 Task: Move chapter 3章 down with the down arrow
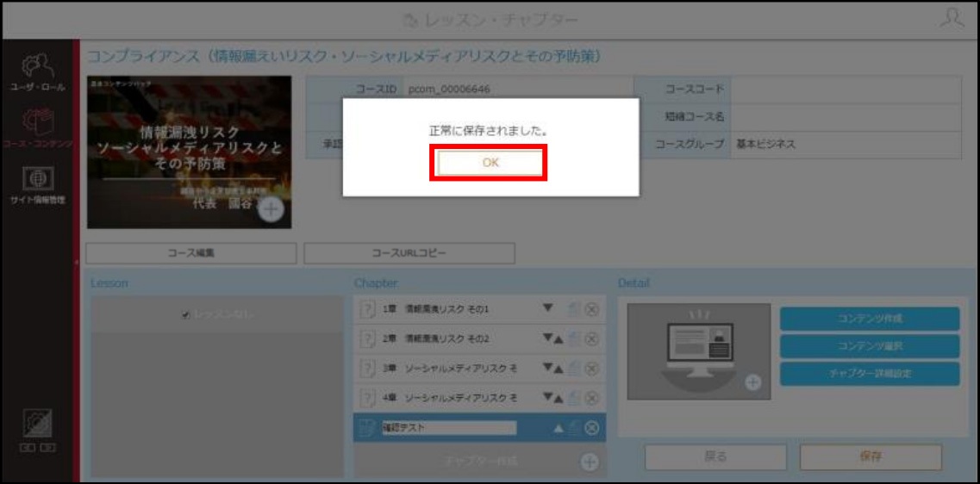point(547,368)
